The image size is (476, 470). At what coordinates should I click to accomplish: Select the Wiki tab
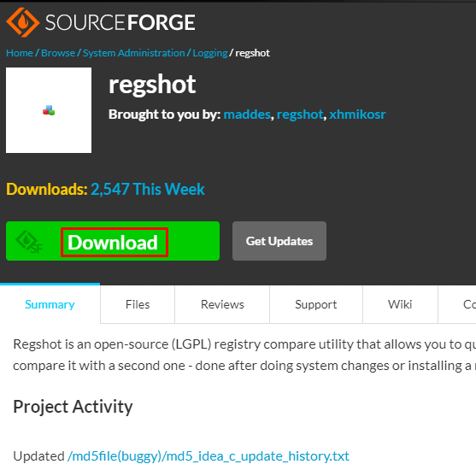(400, 304)
